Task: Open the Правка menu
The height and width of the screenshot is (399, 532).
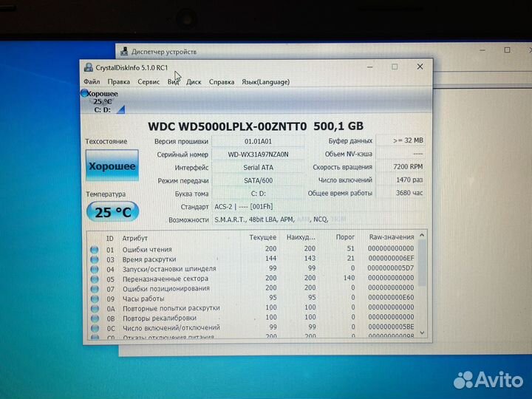Action: 118,82
